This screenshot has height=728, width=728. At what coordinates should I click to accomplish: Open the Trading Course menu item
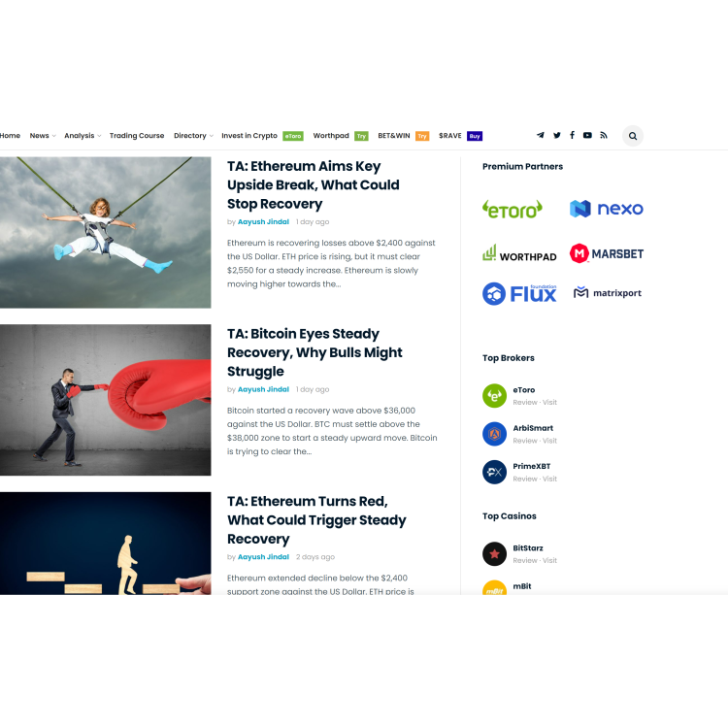[137, 136]
